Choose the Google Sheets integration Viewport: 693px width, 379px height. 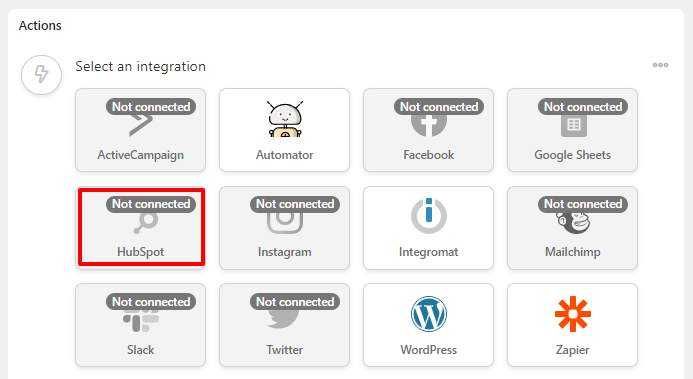coord(572,130)
